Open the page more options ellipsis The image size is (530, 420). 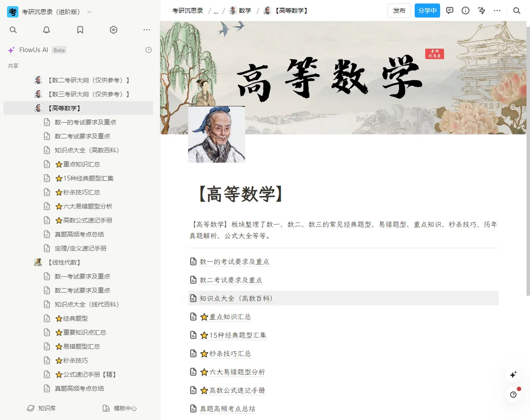pyautogui.click(x=497, y=11)
